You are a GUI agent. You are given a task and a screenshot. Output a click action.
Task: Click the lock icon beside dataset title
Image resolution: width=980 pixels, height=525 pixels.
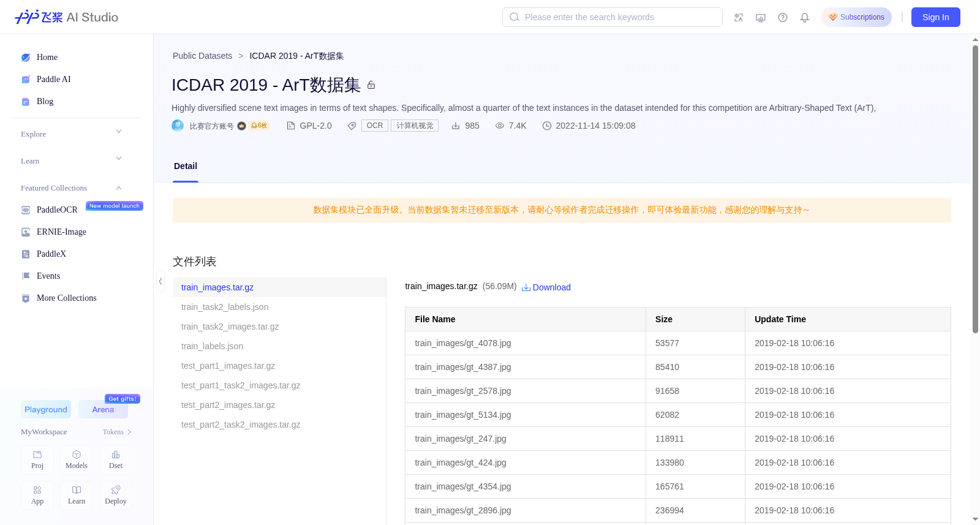(371, 85)
